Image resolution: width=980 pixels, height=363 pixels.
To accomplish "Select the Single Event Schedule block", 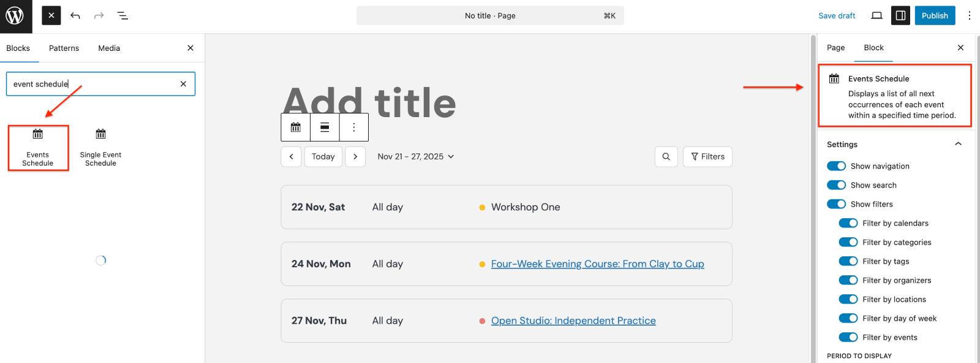I will click(x=100, y=147).
